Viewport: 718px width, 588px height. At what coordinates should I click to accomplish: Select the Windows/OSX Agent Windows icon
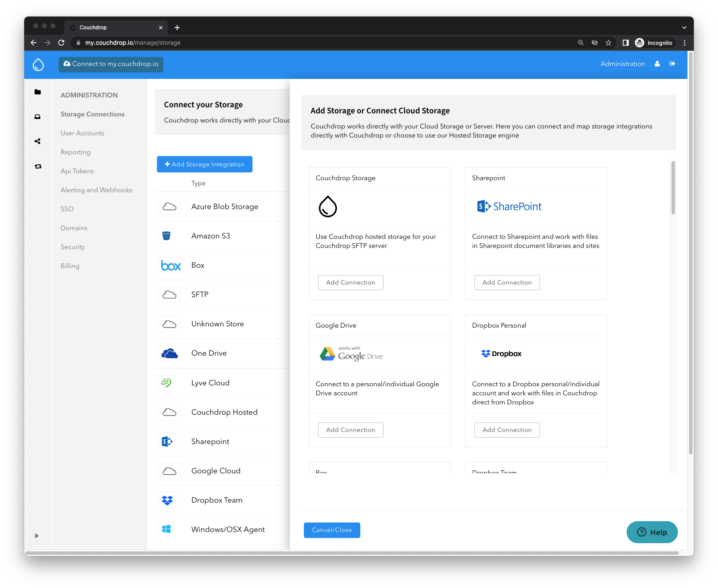click(x=166, y=529)
